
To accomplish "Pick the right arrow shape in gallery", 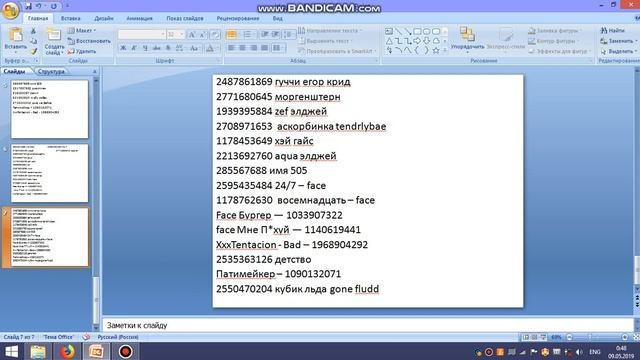I will [417, 41].
